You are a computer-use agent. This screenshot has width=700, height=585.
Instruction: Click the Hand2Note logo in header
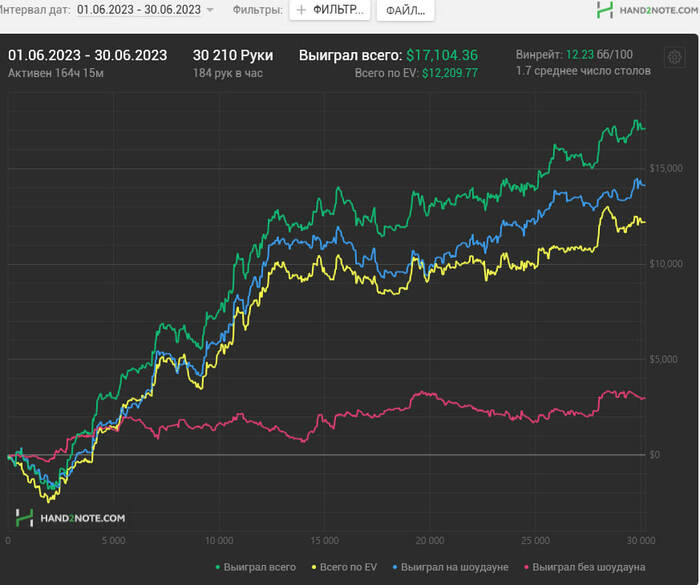click(647, 10)
